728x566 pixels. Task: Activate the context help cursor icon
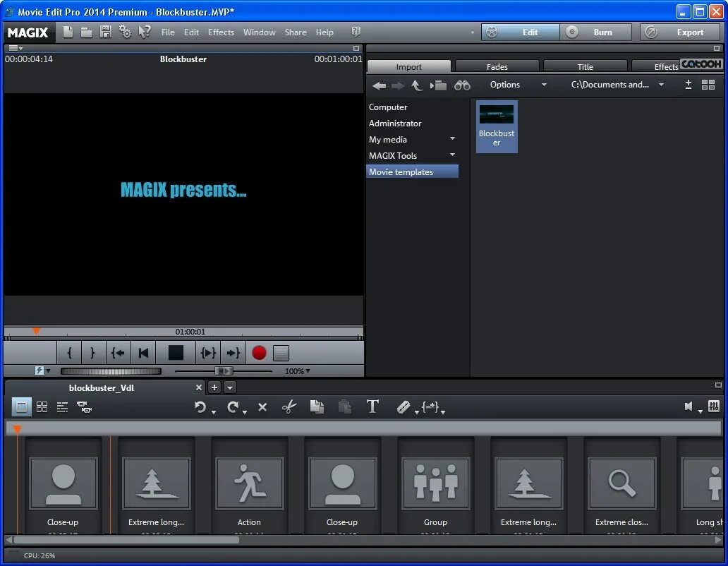coord(145,32)
